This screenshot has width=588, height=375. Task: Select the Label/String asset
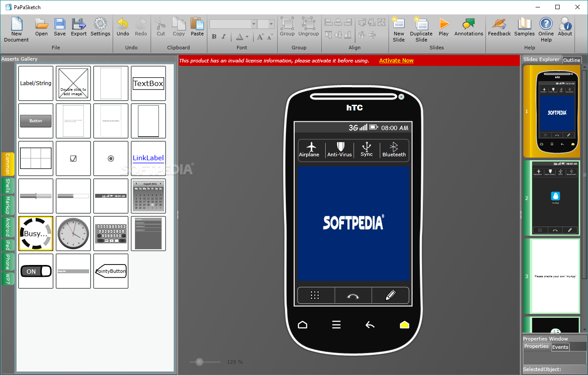[x=36, y=83]
